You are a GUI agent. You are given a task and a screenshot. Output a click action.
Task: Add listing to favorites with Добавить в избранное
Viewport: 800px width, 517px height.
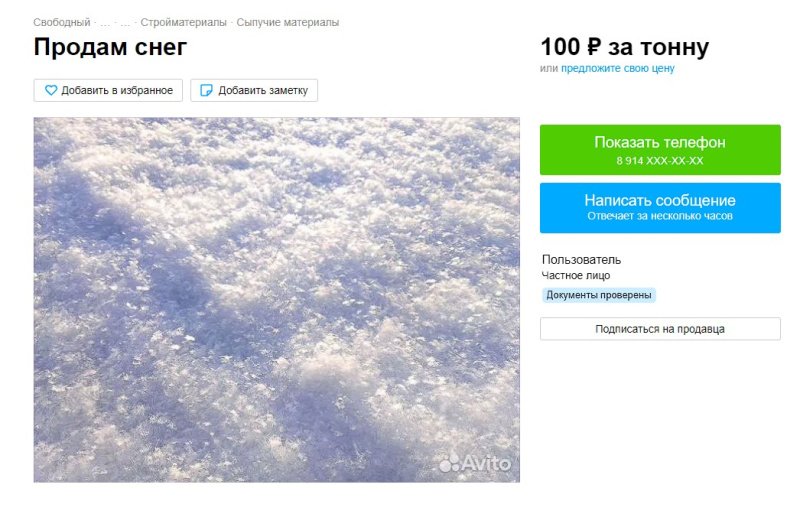point(108,90)
